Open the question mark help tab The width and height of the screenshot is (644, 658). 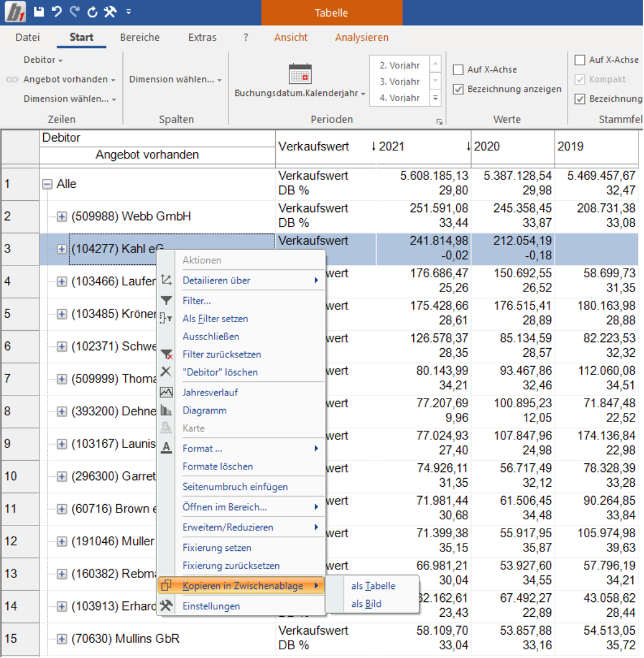pyautogui.click(x=246, y=38)
